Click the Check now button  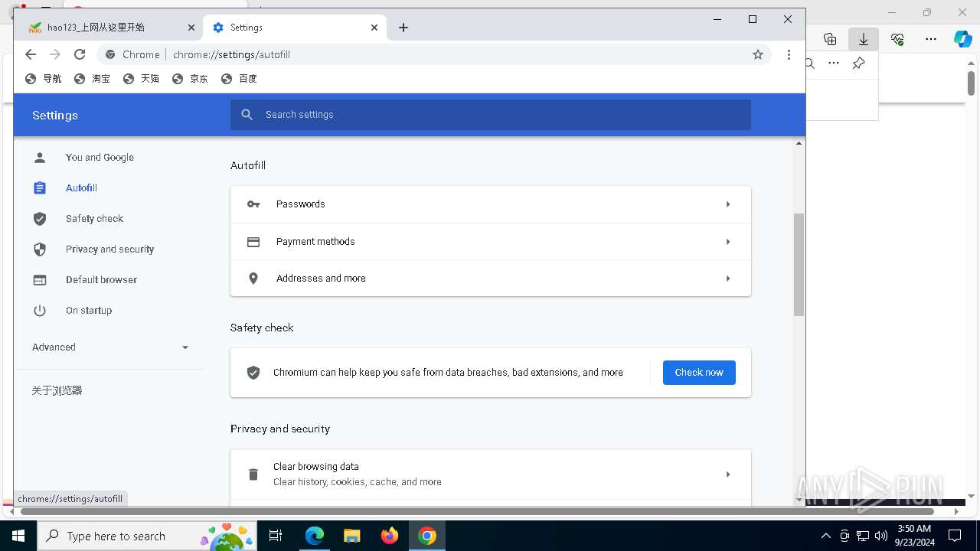tap(699, 373)
